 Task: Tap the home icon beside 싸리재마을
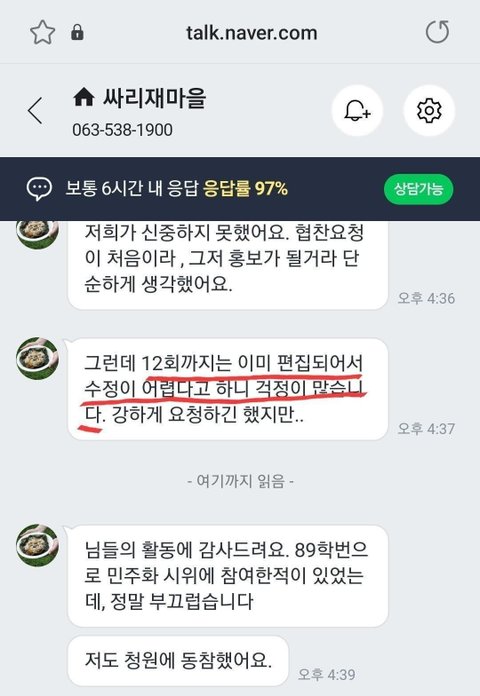point(83,97)
